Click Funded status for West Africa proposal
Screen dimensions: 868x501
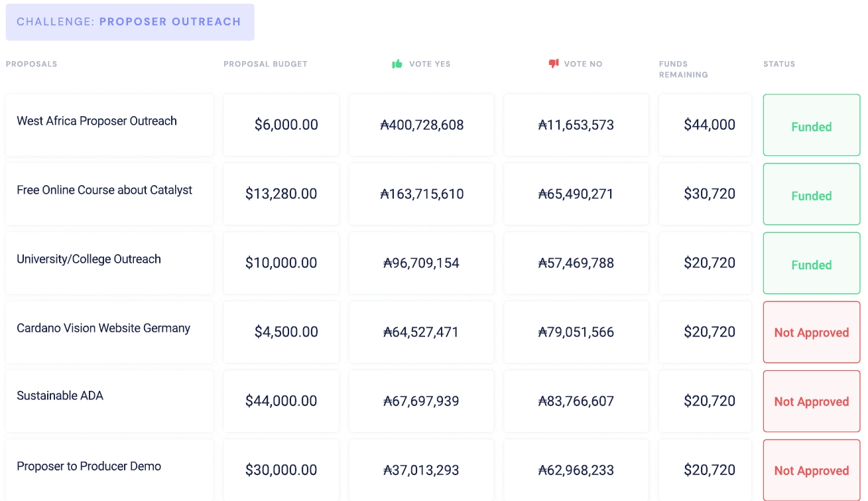(x=811, y=126)
